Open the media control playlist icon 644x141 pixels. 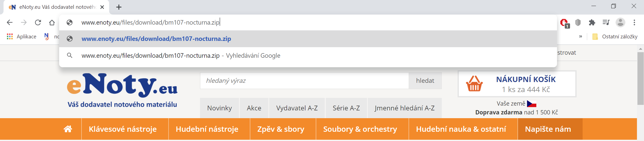point(606,23)
